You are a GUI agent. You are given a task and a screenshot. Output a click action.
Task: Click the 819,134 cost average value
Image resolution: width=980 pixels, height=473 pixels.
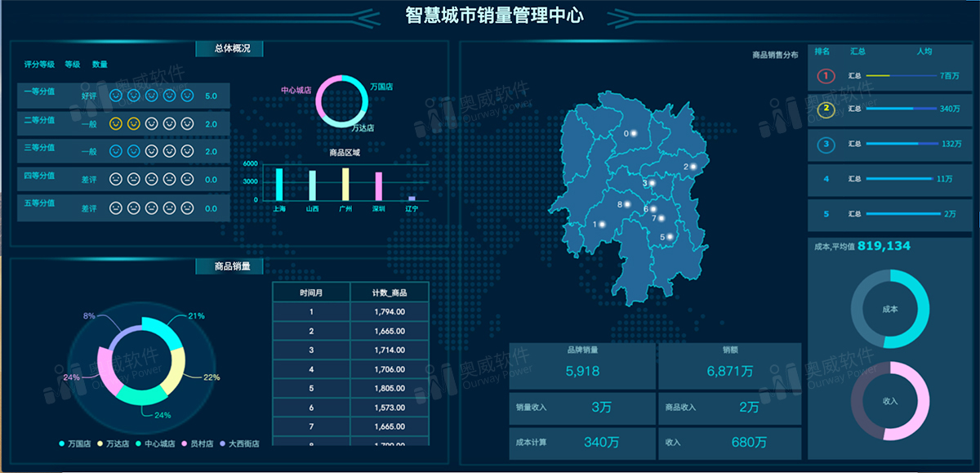pos(884,245)
